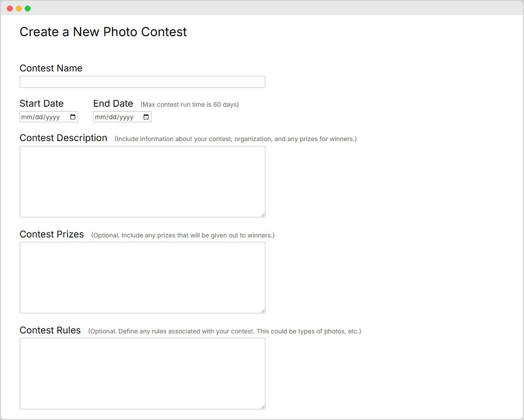Viewport: 524px width, 420px height.
Task: Minimize the window using the yellow button
Action: (x=19, y=8)
